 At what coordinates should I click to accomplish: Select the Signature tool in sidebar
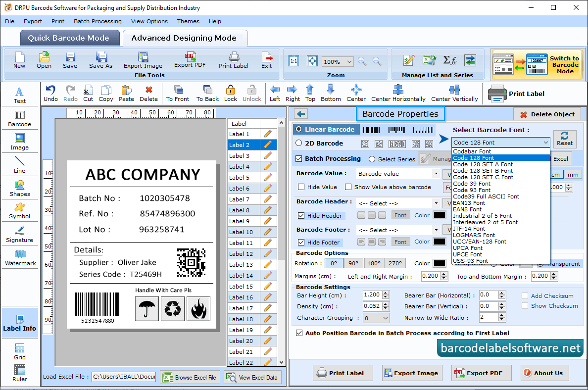[19, 235]
